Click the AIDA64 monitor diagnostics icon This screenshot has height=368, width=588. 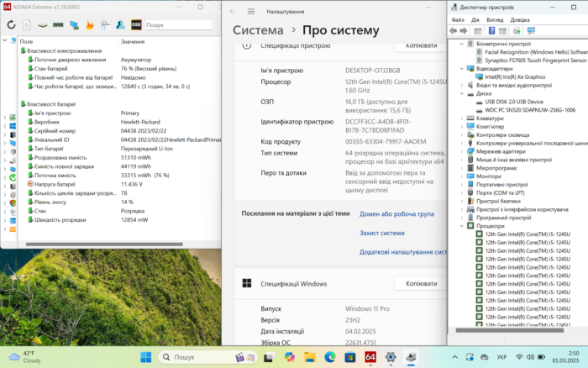click(74, 24)
